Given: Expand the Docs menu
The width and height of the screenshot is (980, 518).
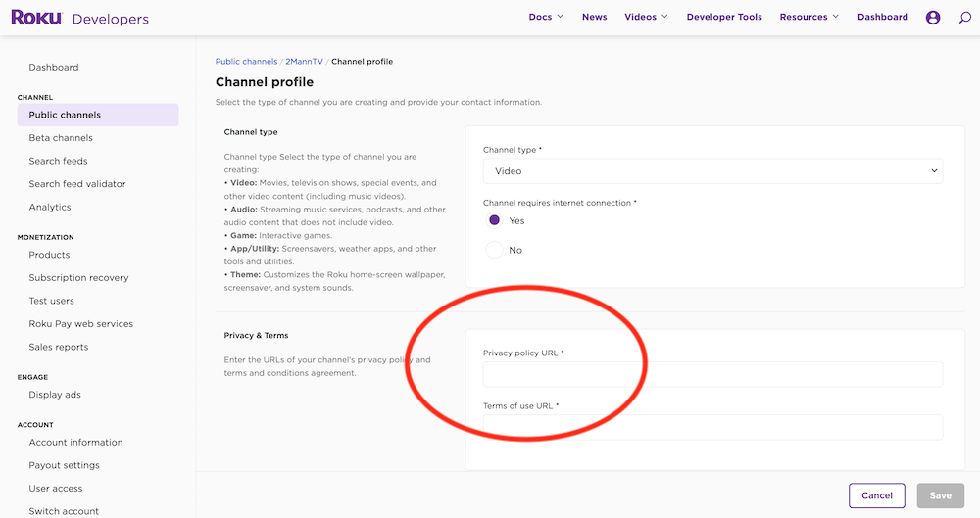Looking at the screenshot, I should click(546, 17).
